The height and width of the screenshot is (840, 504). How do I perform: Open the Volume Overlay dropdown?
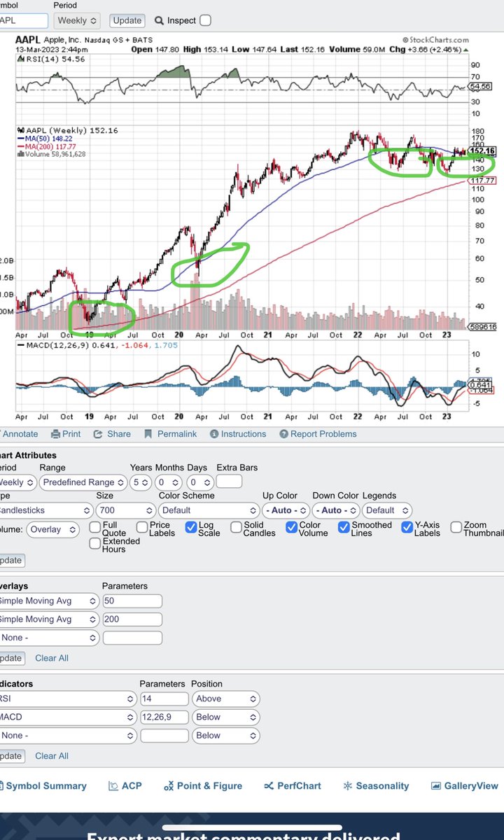point(53,530)
